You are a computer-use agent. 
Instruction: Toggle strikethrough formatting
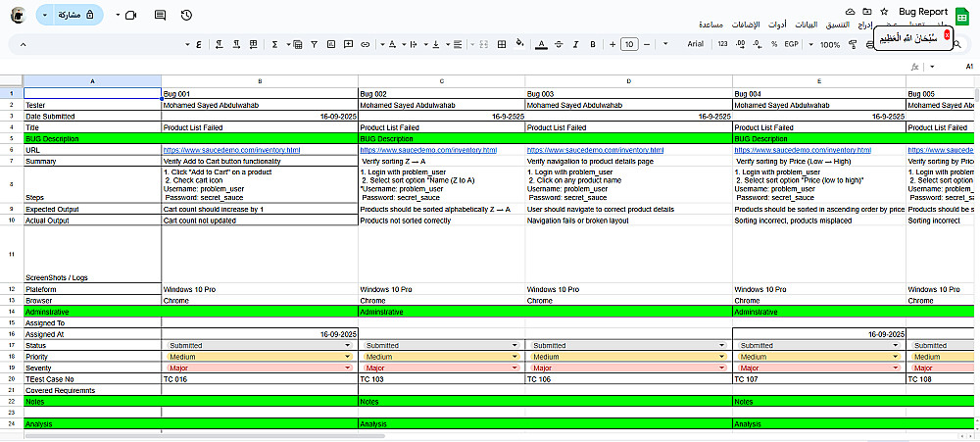click(559, 44)
